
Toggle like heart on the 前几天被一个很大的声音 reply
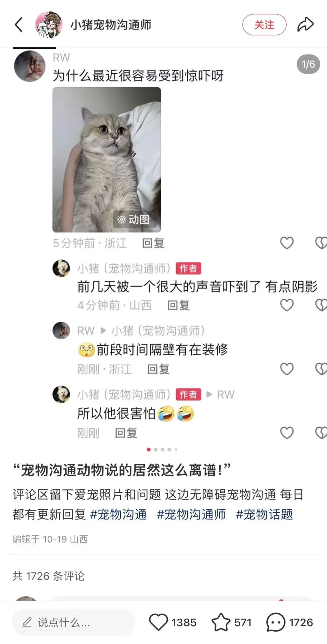coord(287,305)
